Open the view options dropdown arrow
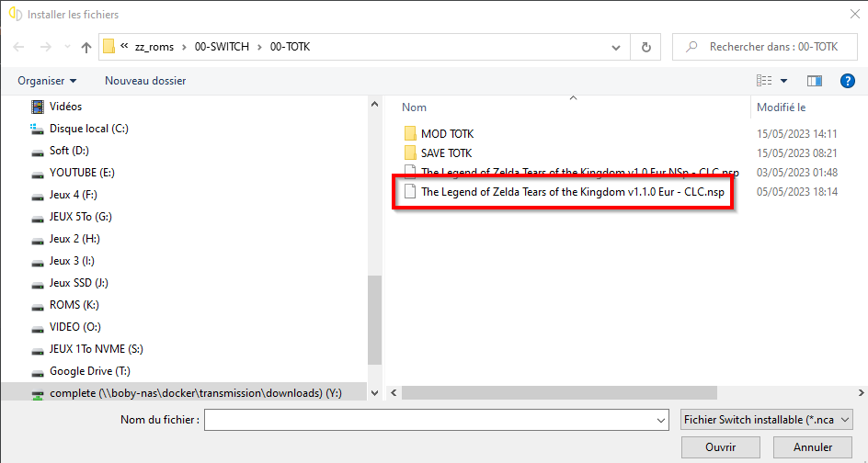The image size is (868, 463). pyautogui.click(x=783, y=81)
